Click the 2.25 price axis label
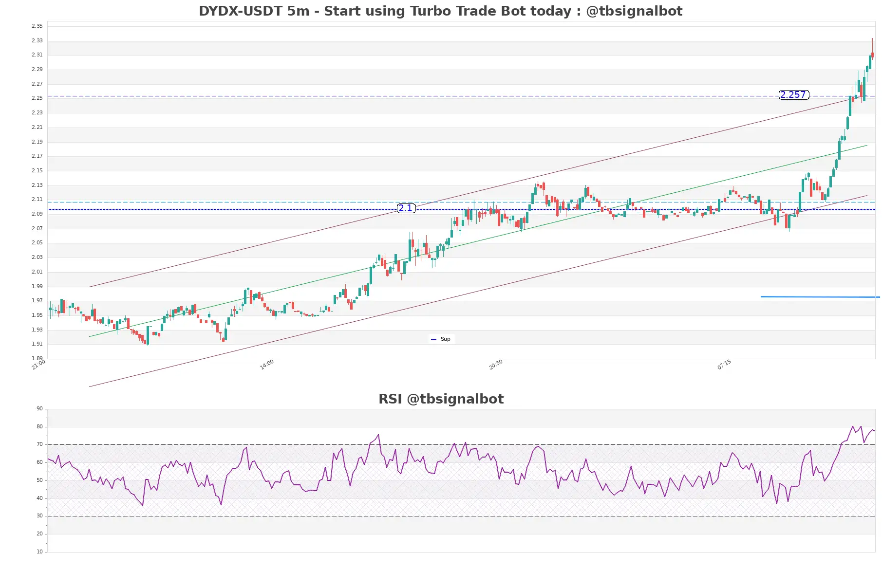This screenshot has height=588, width=882. click(37, 98)
